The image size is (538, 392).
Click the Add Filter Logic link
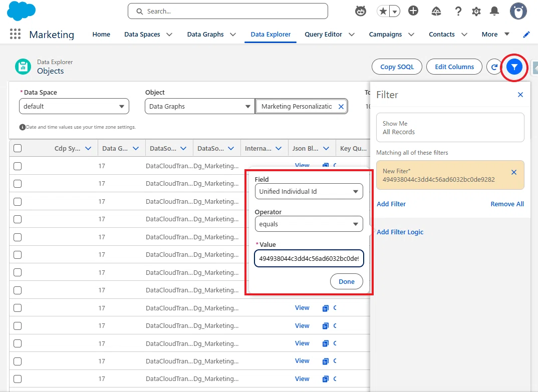[400, 232]
